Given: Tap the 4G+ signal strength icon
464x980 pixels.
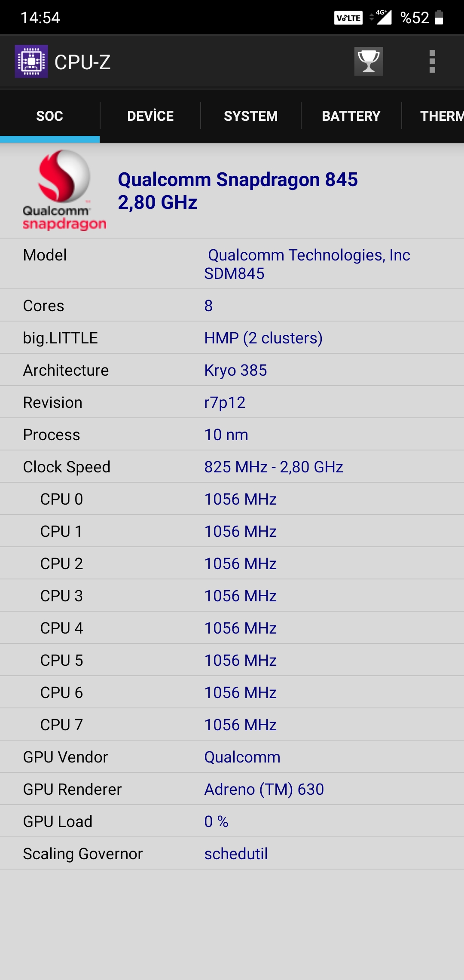Looking at the screenshot, I should pos(381,17).
